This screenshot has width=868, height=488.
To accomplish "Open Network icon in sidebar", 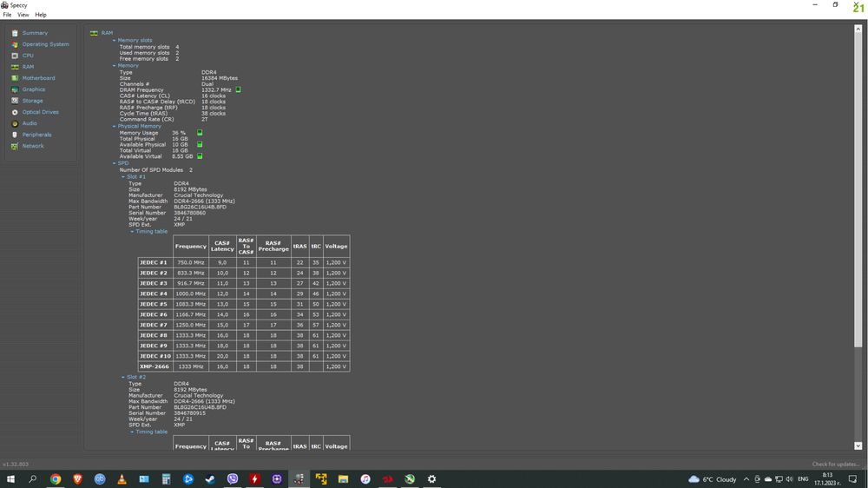I will [x=15, y=146].
